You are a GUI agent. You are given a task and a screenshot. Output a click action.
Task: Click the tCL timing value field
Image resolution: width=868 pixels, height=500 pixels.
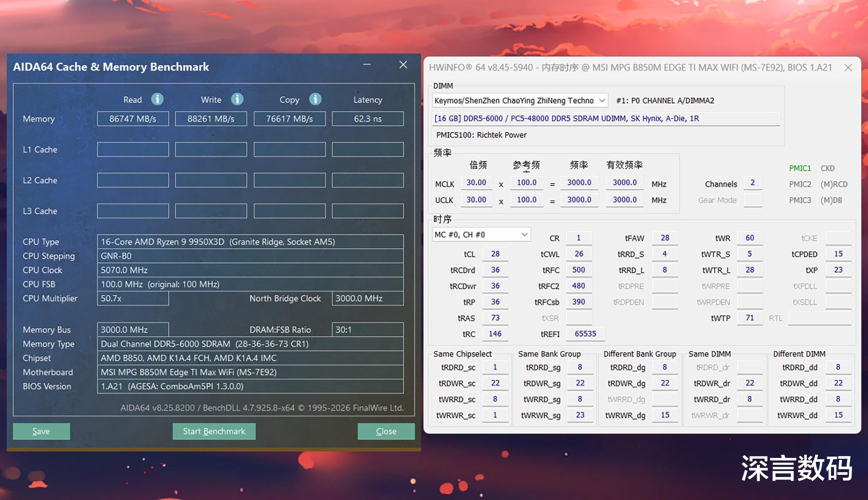click(x=495, y=254)
